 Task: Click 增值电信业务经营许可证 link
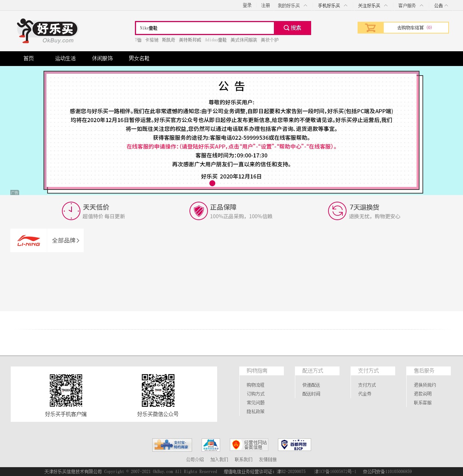coord(264,472)
